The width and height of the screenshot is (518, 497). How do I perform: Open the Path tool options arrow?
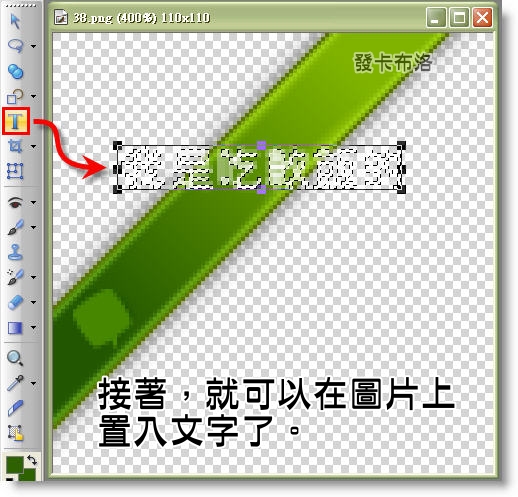pos(33,96)
